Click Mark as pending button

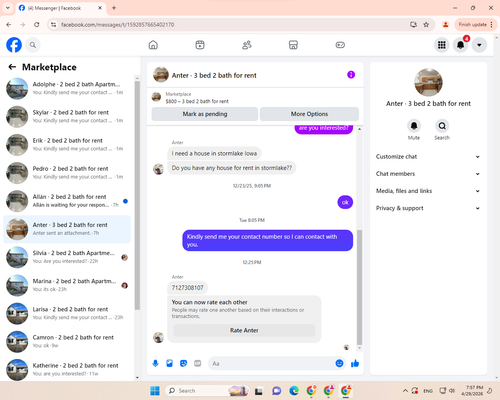coord(205,114)
